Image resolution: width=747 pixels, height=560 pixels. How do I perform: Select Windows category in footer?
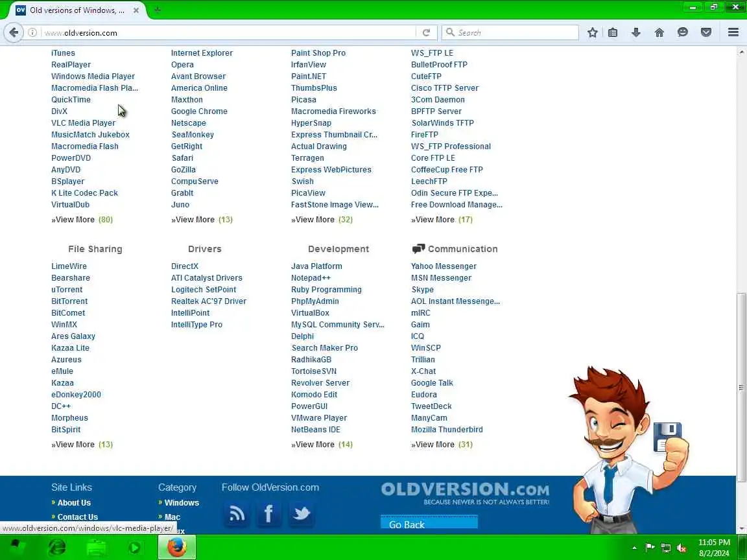(x=182, y=503)
